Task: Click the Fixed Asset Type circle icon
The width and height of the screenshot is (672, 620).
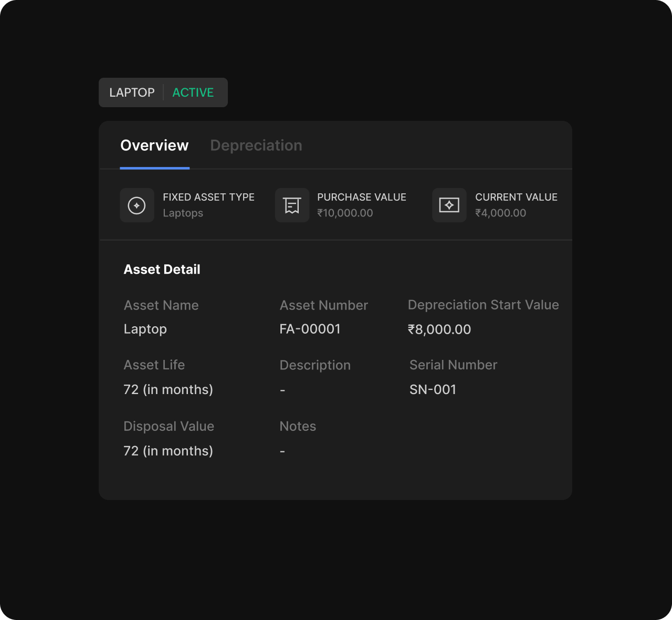Action: pos(137,205)
